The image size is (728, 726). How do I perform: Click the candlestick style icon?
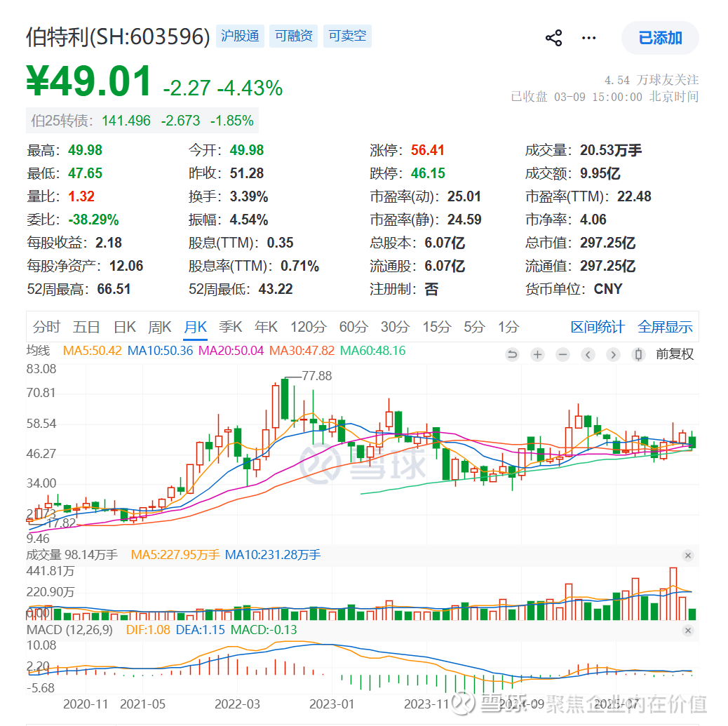(x=638, y=355)
